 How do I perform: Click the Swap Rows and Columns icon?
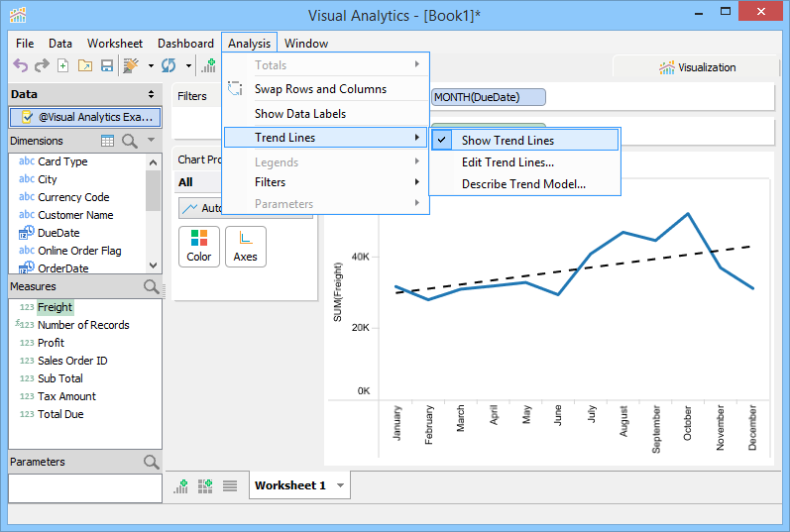tap(235, 89)
